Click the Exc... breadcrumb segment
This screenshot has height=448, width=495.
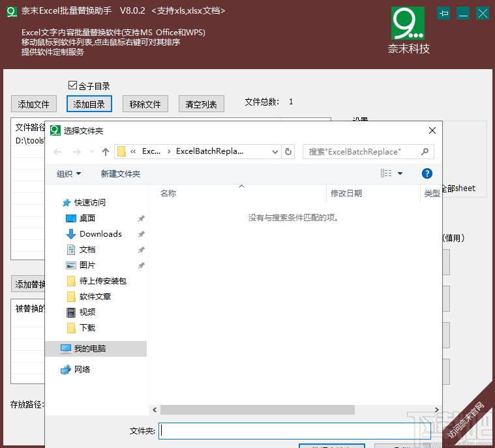click(151, 151)
